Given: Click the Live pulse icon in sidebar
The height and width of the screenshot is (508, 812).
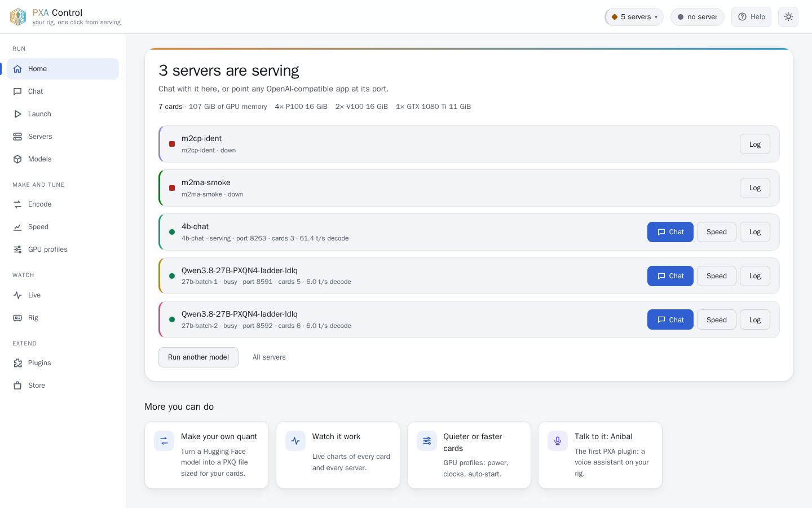Looking at the screenshot, I should [17, 295].
